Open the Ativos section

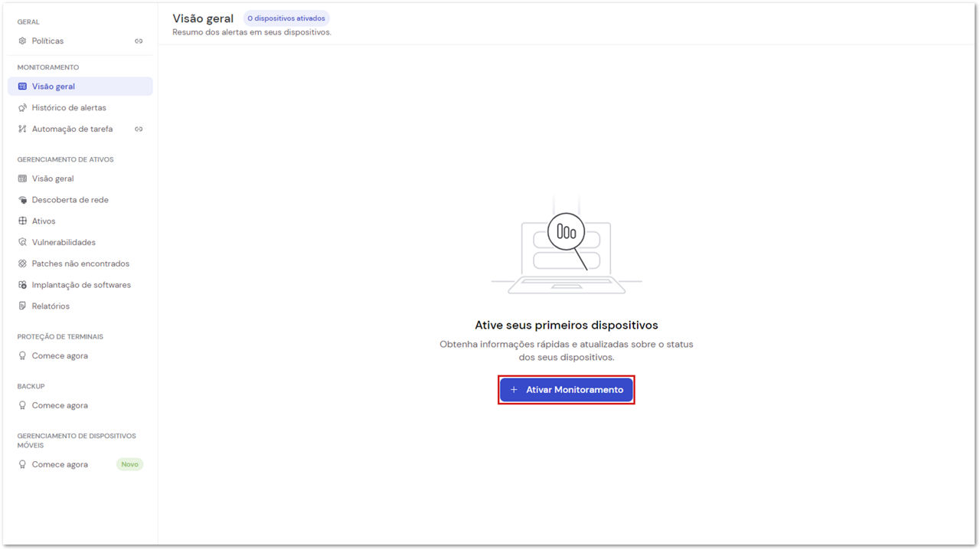pos(80,221)
